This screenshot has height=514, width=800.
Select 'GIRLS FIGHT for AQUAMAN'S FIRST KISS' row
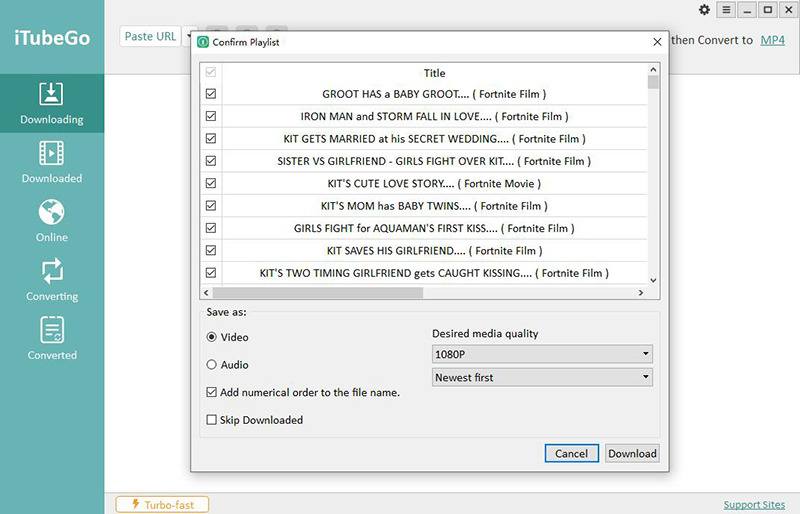point(434,228)
